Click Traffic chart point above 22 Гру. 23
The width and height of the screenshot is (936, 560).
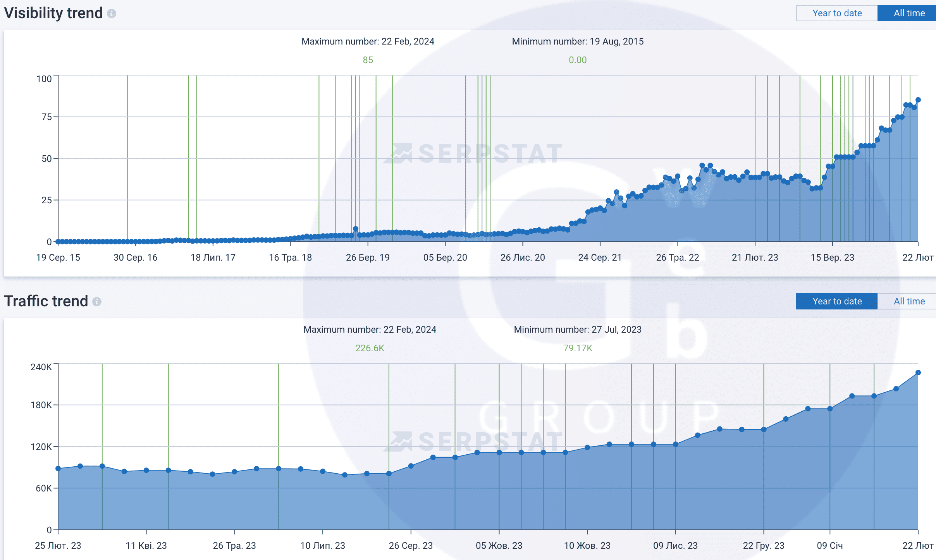(764, 429)
